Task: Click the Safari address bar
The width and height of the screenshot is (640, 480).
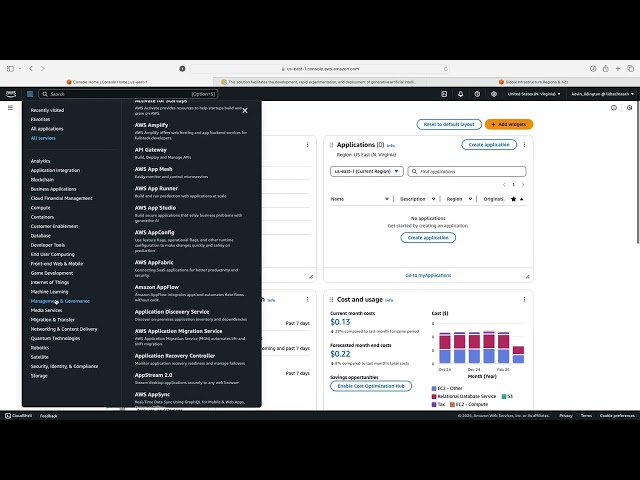Action: 320,69
